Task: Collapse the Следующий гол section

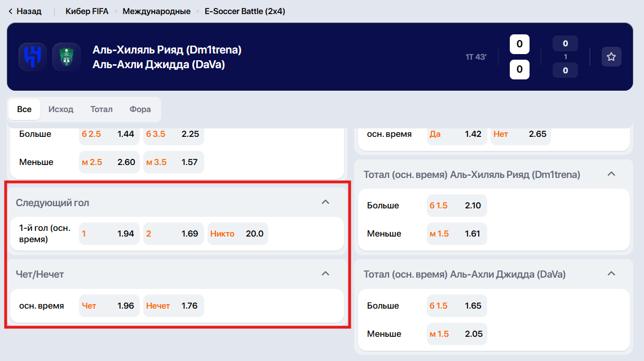Action: pyautogui.click(x=325, y=202)
